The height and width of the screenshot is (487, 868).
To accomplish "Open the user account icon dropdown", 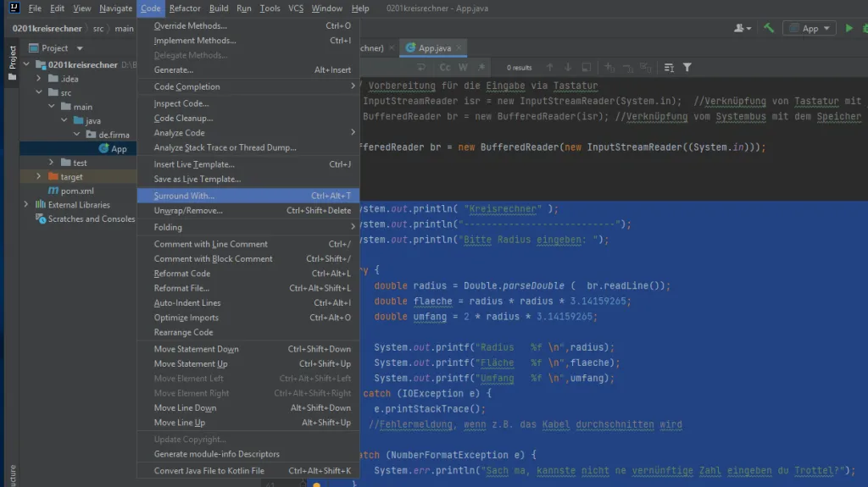I will pyautogui.click(x=742, y=28).
